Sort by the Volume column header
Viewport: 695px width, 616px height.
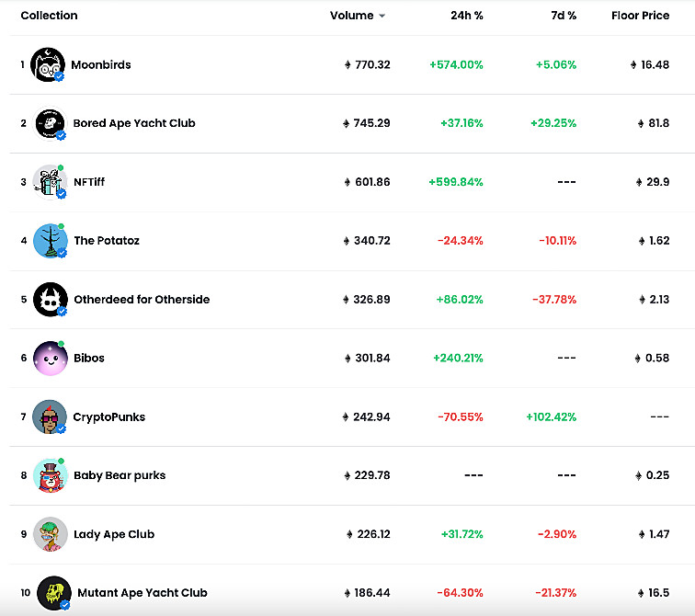pyautogui.click(x=352, y=16)
